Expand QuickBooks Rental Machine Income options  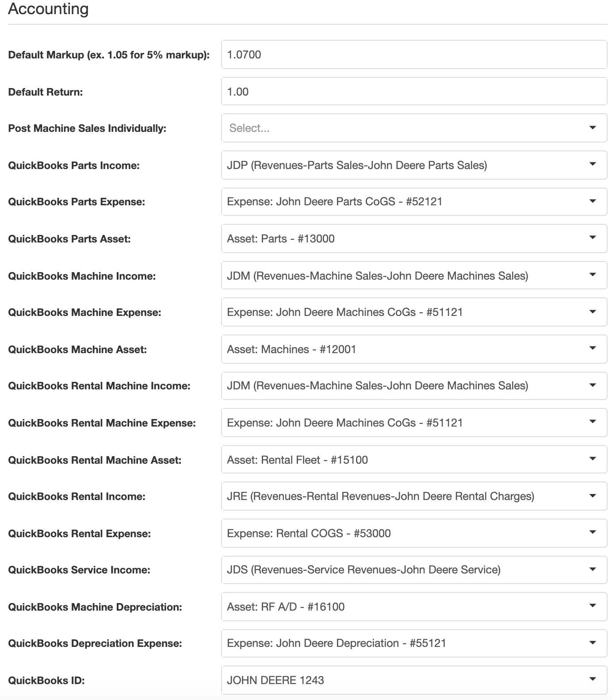(414, 386)
